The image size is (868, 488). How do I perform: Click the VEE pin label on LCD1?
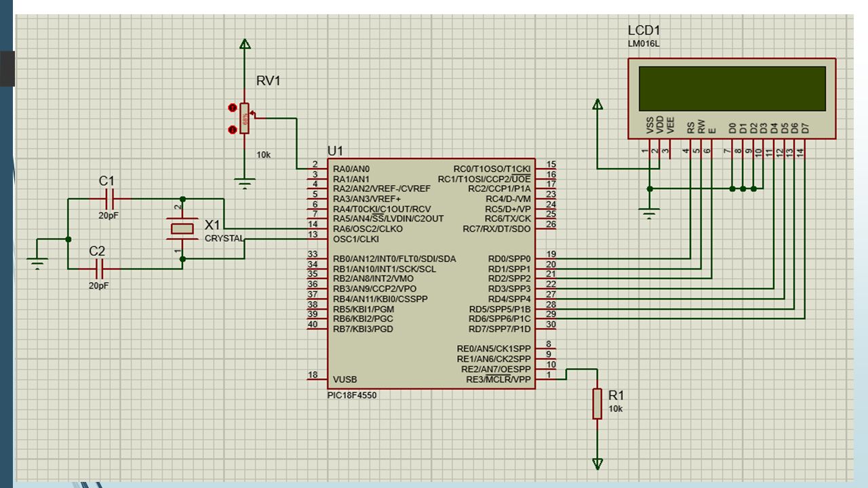(x=671, y=125)
